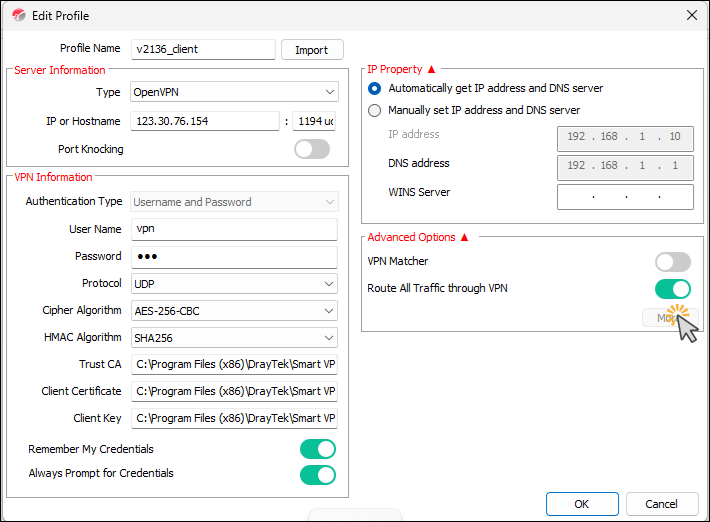Open the Cipher Algorithm dropdown
Image resolution: width=710 pixels, height=522 pixels.
tap(235, 311)
